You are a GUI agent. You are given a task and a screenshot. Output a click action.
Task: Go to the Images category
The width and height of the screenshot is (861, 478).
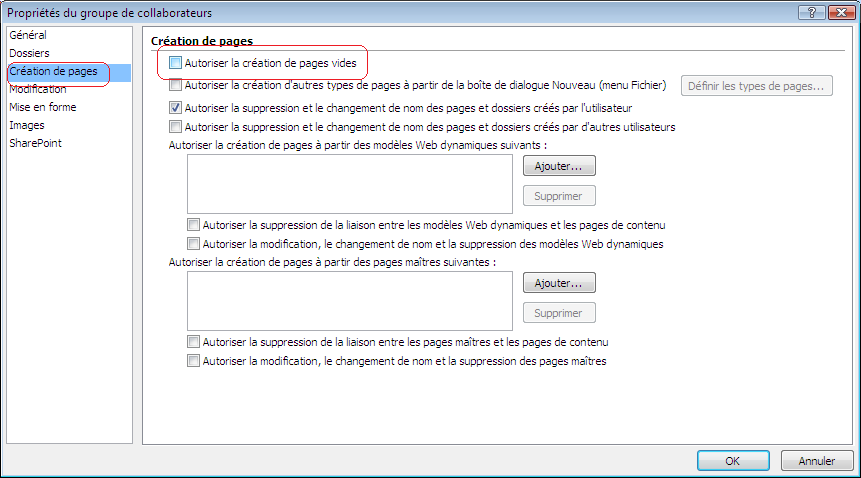click(x=27, y=125)
